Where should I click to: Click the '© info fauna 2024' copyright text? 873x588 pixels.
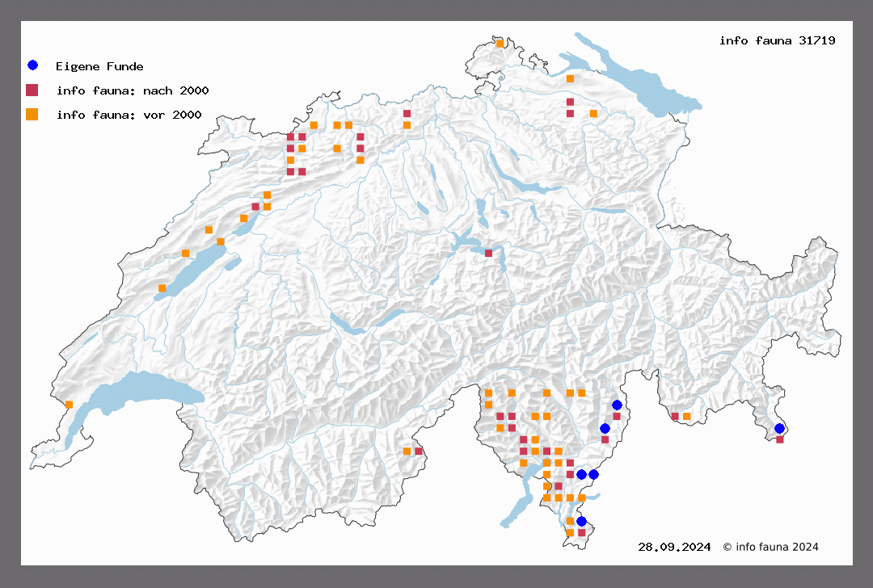pyautogui.click(x=770, y=547)
